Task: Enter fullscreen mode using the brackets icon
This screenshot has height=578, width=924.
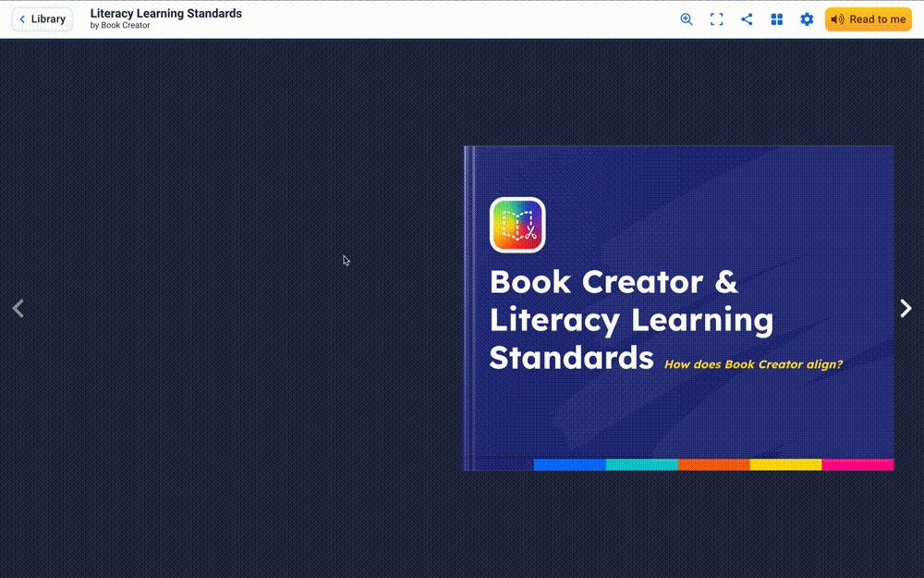Action: 717,18
